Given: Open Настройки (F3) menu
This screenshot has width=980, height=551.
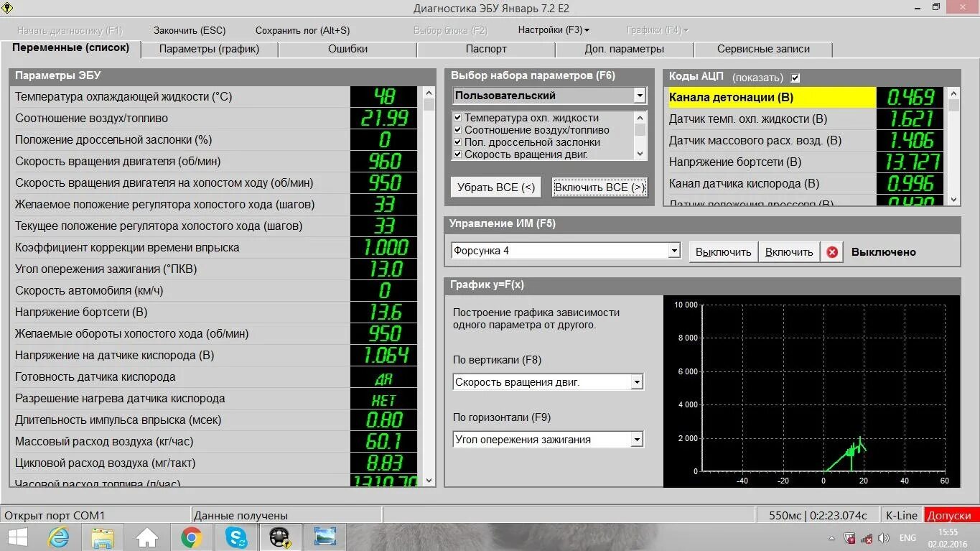Looking at the screenshot, I should (554, 30).
